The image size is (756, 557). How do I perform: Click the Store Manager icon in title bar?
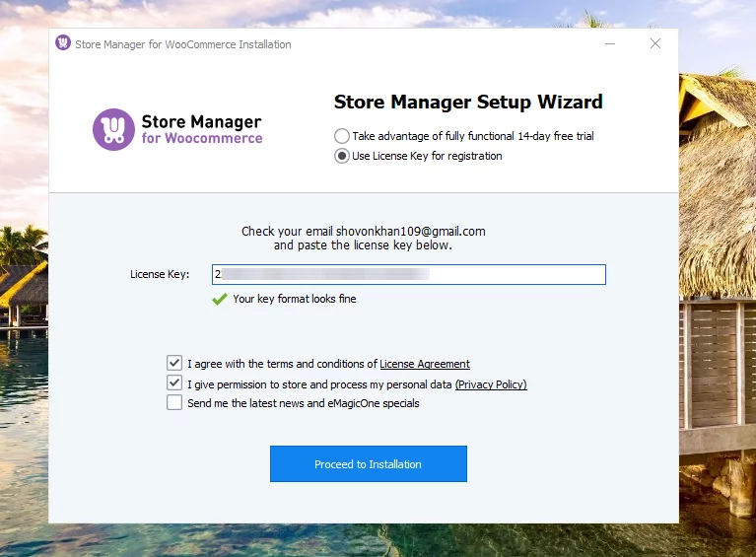[63, 43]
